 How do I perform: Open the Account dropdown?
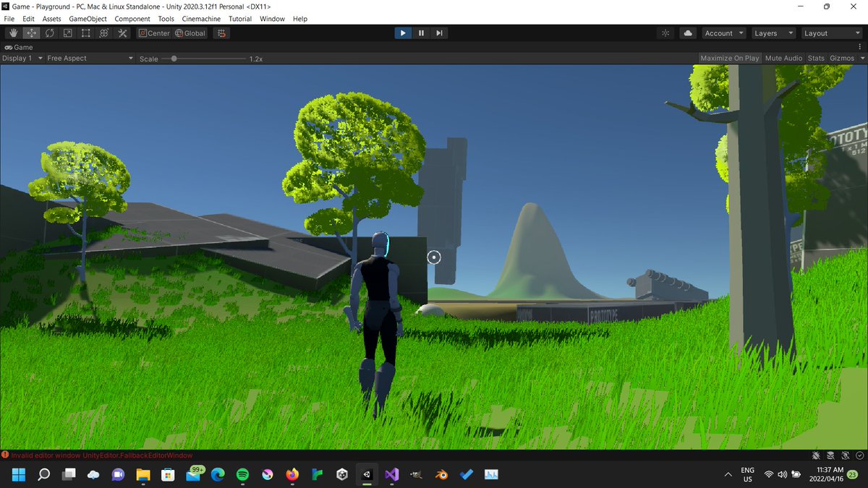tap(723, 33)
